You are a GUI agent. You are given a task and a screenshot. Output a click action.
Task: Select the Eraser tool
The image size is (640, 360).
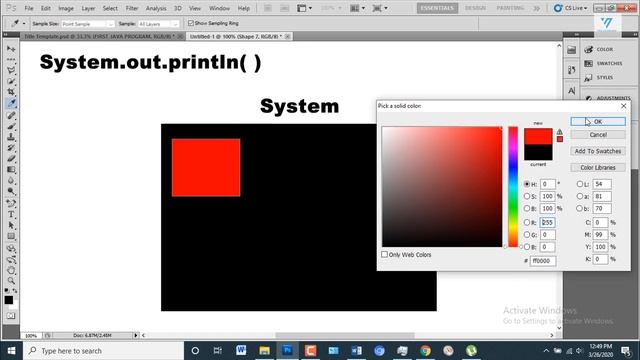(x=11, y=158)
